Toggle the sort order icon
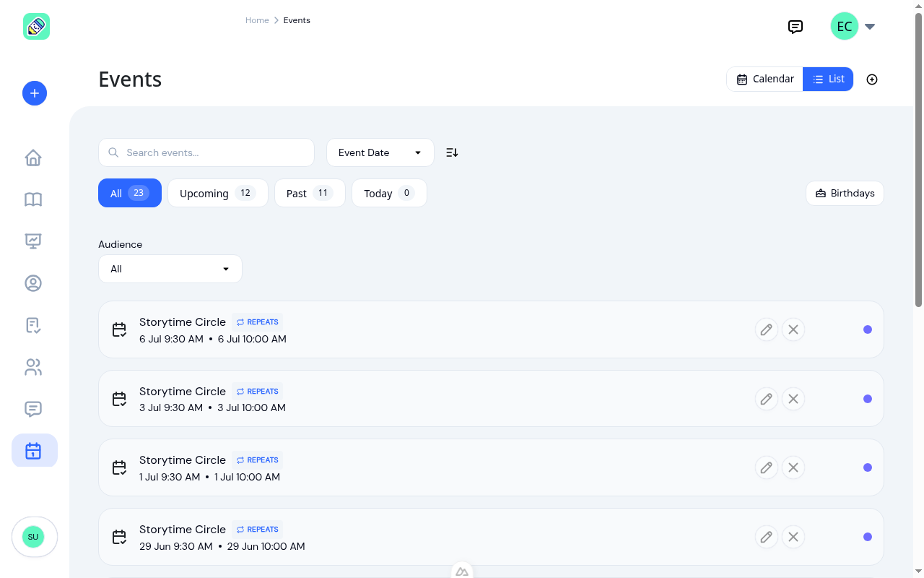Image resolution: width=924 pixels, height=578 pixels. tap(452, 152)
